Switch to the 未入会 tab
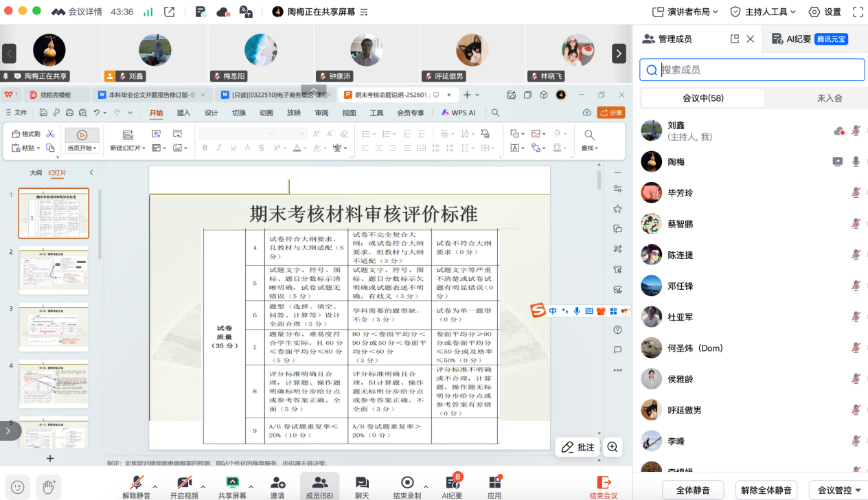Viewport: 868px width, 500px height. click(830, 98)
